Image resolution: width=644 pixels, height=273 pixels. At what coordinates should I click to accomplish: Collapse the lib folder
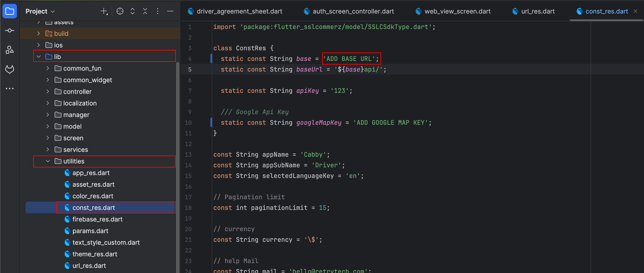(x=39, y=57)
